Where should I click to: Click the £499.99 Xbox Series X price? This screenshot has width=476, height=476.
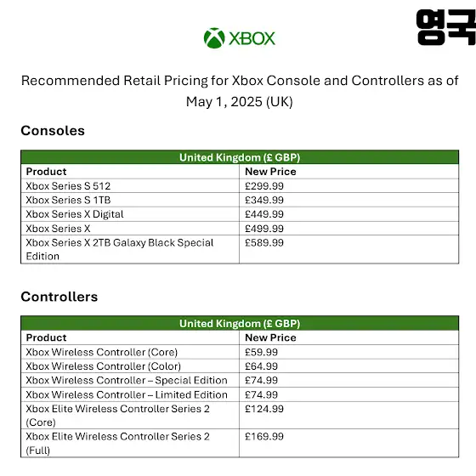(x=264, y=229)
